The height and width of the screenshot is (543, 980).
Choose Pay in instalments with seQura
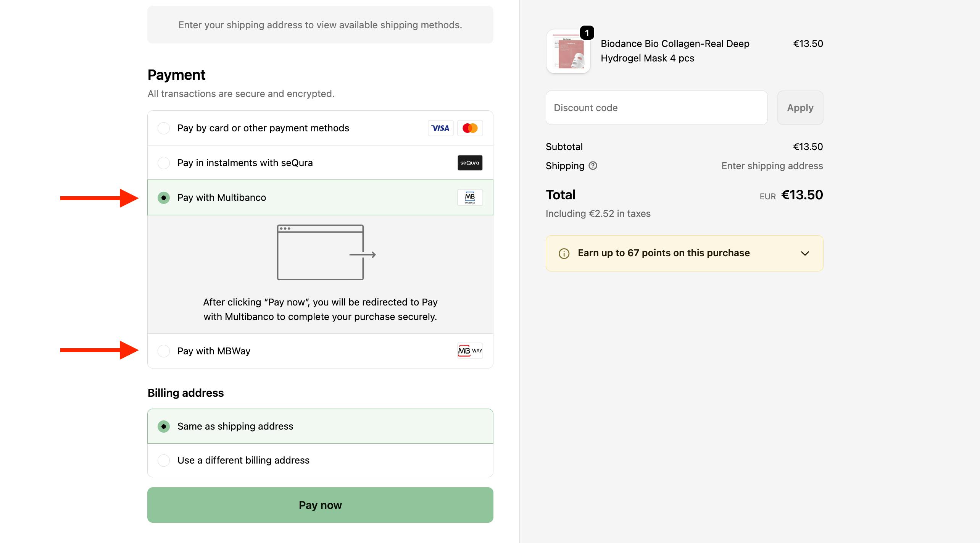(x=164, y=163)
